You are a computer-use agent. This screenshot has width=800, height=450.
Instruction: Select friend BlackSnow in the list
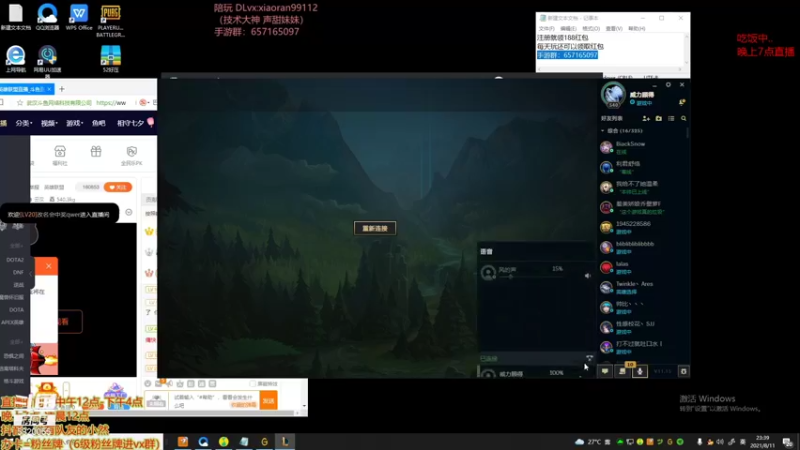(x=642, y=147)
